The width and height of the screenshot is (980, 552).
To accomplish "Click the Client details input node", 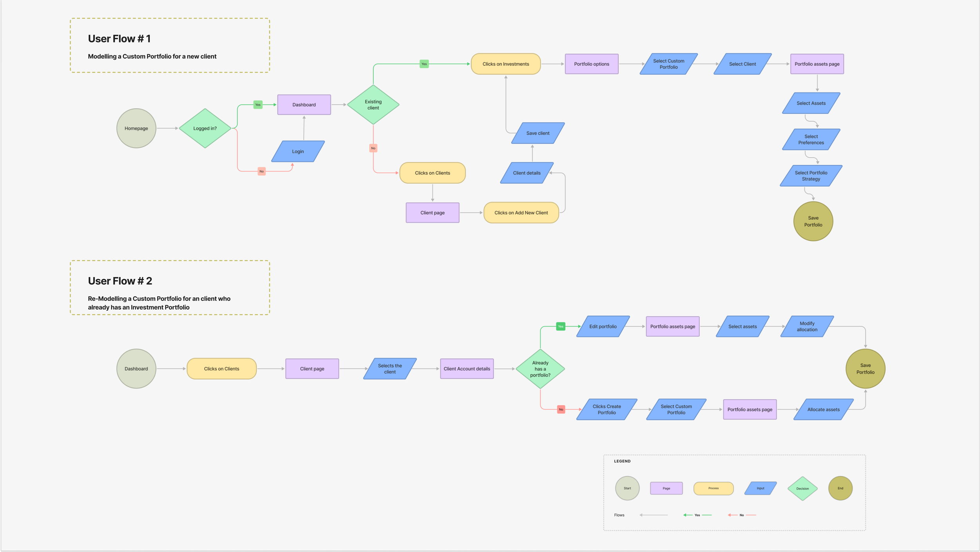I will [526, 173].
